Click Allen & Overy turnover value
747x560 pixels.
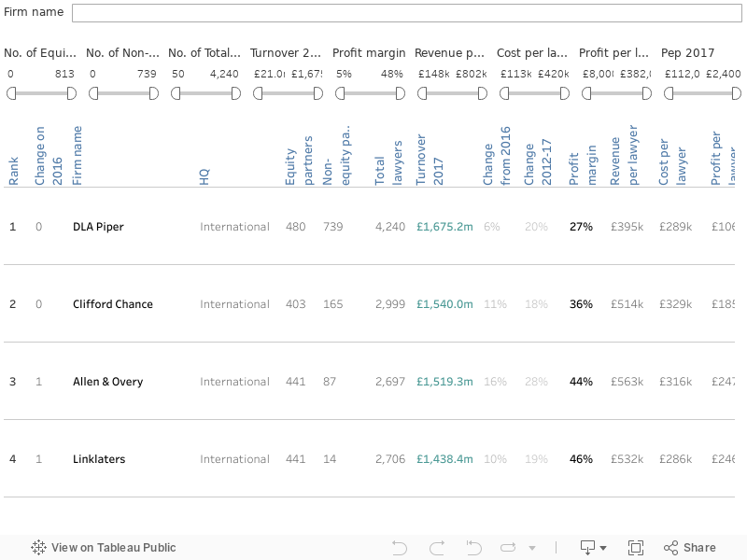[x=444, y=382]
